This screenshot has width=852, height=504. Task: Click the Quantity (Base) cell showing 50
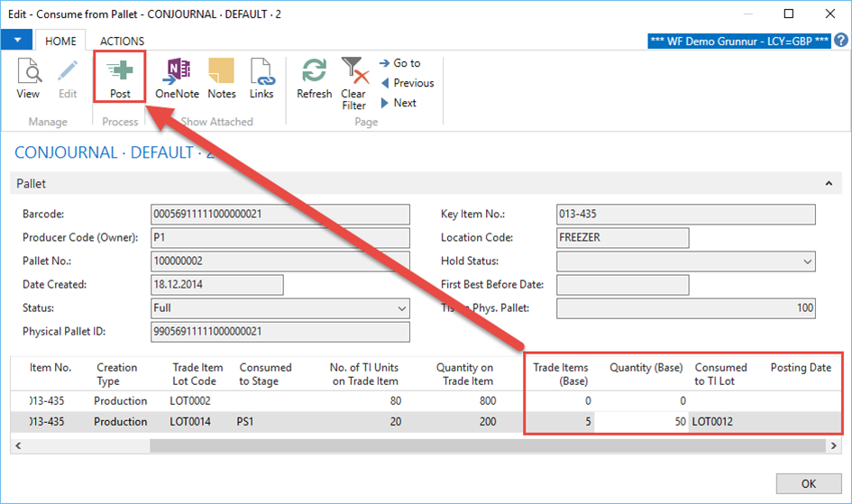coord(640,422)
